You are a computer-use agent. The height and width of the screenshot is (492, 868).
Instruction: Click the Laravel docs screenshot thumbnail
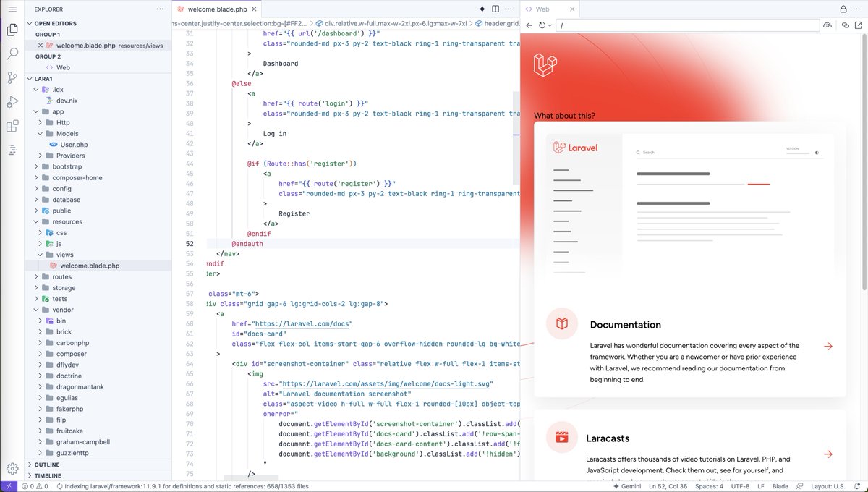pos(690,207)
